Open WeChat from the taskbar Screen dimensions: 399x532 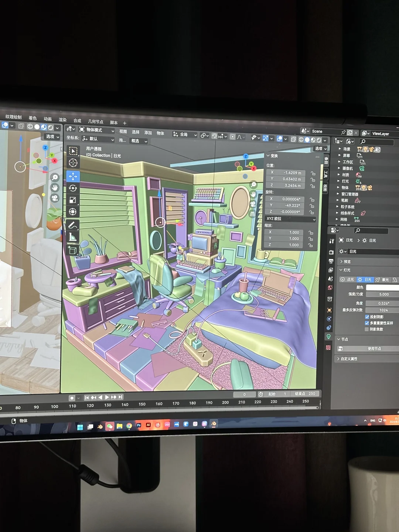[110, 426]
